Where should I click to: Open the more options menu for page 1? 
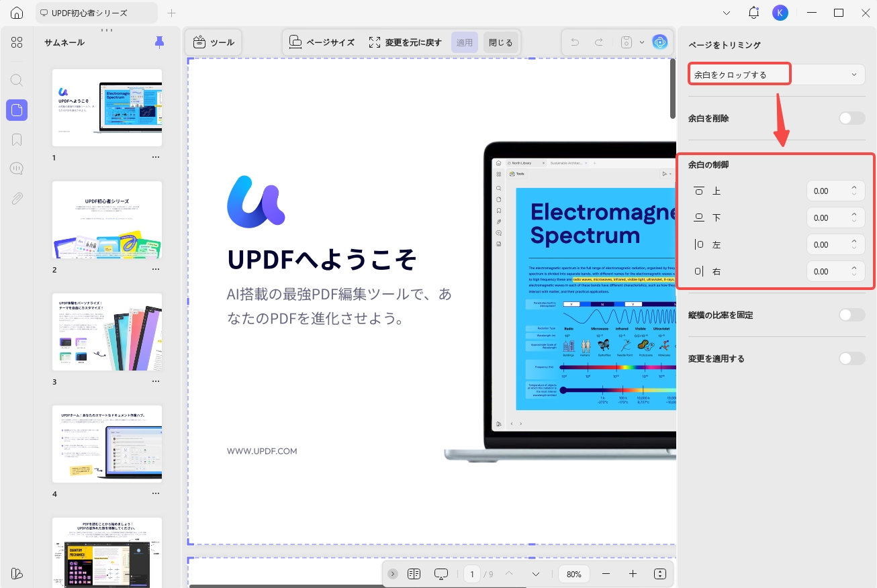coord(156,157)
